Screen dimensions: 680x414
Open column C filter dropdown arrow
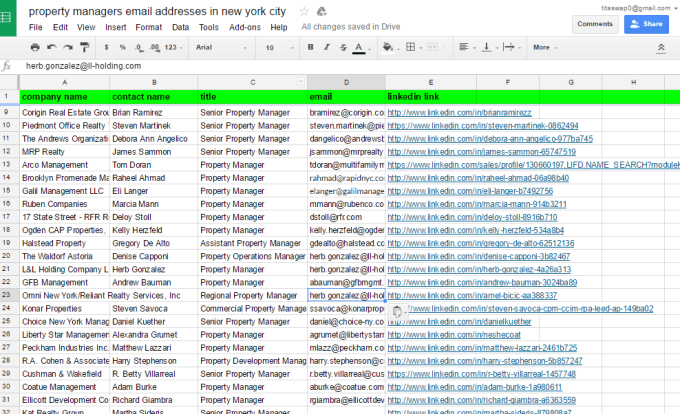pyautogui.click(x=301, y=81)
